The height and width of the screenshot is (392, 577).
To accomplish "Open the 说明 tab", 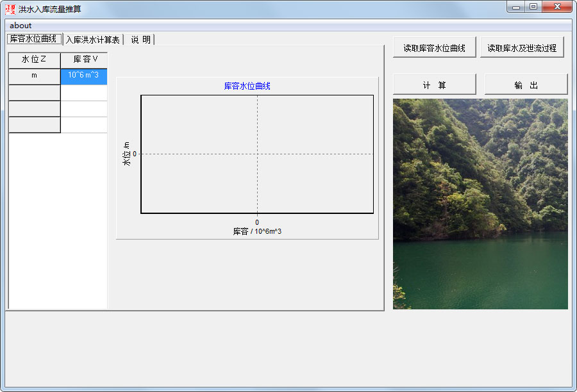I will [x=140, y=40].
